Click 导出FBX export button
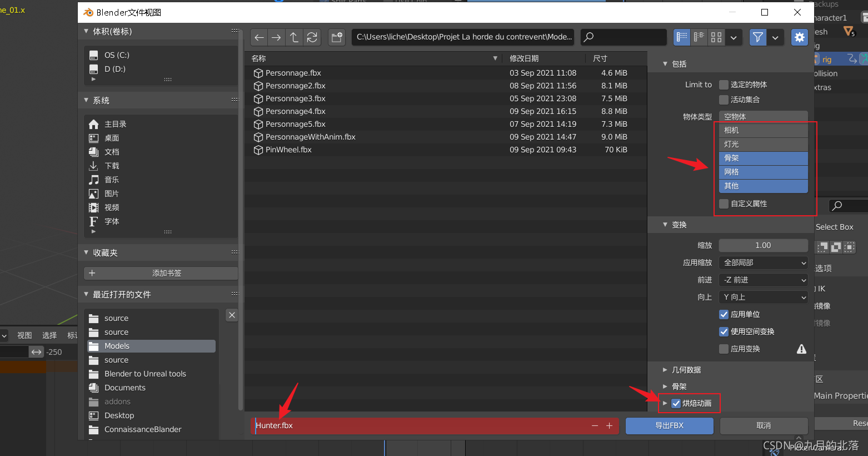 coord(670,425)
